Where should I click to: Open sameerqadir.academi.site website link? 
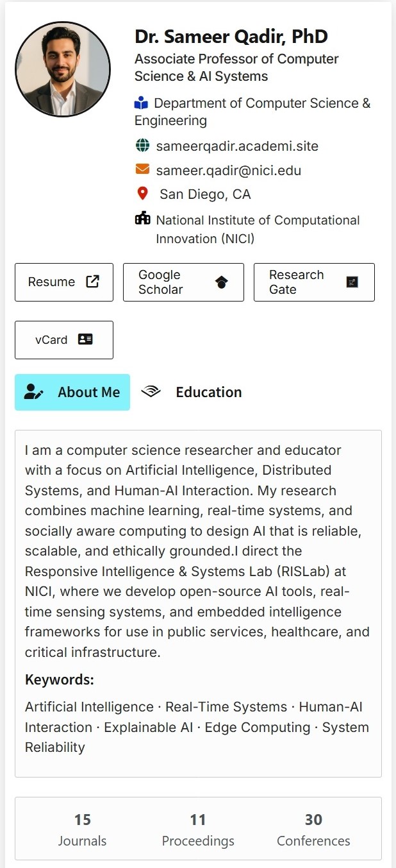tap(237, 146)
